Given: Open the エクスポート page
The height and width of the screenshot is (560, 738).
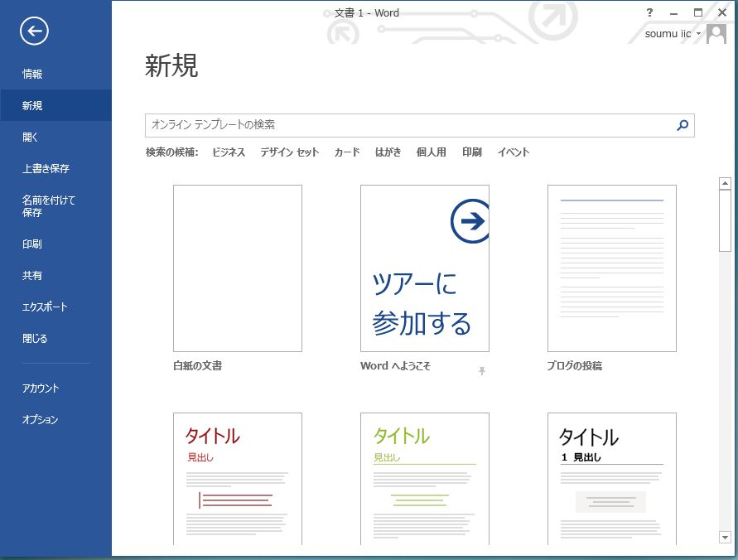Looking at the screenshot, I should [x=56, y=307].
